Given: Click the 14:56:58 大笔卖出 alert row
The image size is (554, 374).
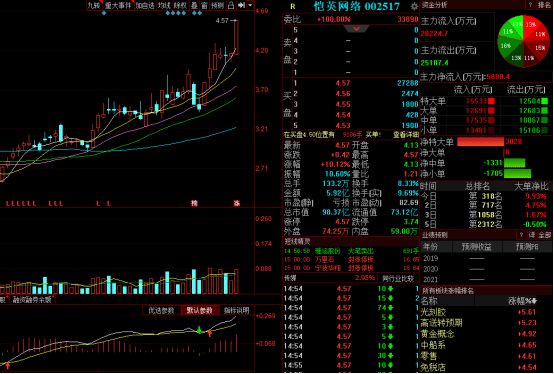Looking at the screenshot, I should pos(351,251).
